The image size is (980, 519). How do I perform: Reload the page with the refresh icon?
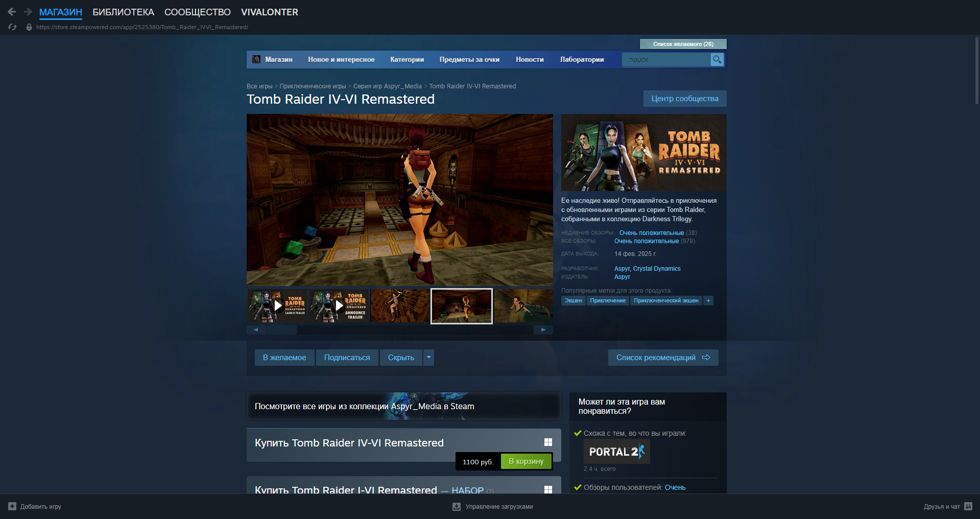click(x=12, y=27)
